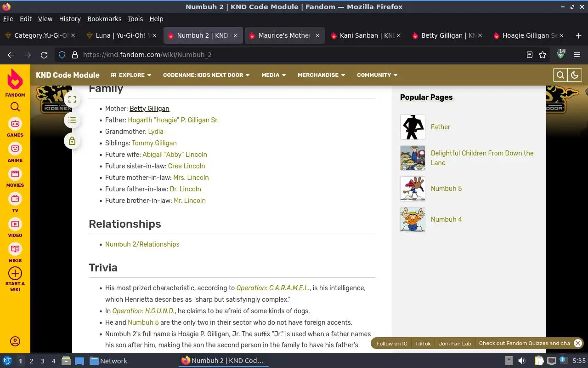This screenshot has height=368, width=588.
Task: Open the Tools menu
Action: click(x=135, y=19)
